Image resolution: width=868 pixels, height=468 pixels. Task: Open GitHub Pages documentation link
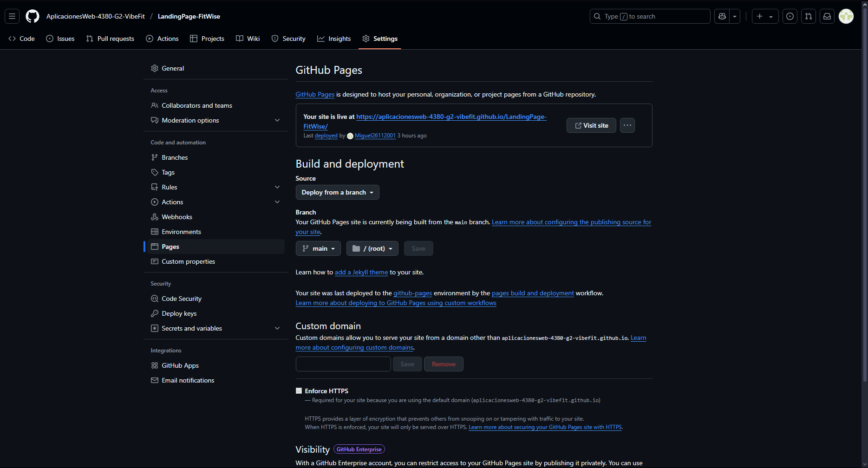(315, 94)
